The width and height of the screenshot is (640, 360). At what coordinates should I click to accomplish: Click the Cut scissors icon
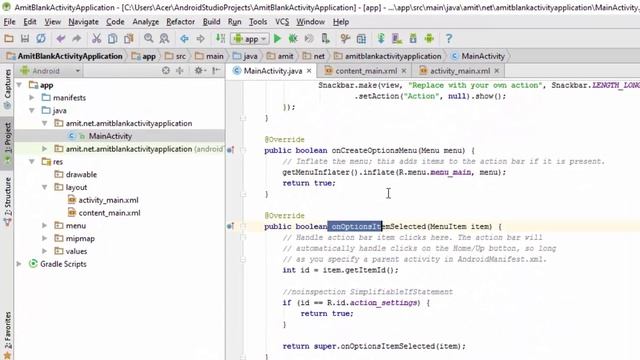click(96, 39)
